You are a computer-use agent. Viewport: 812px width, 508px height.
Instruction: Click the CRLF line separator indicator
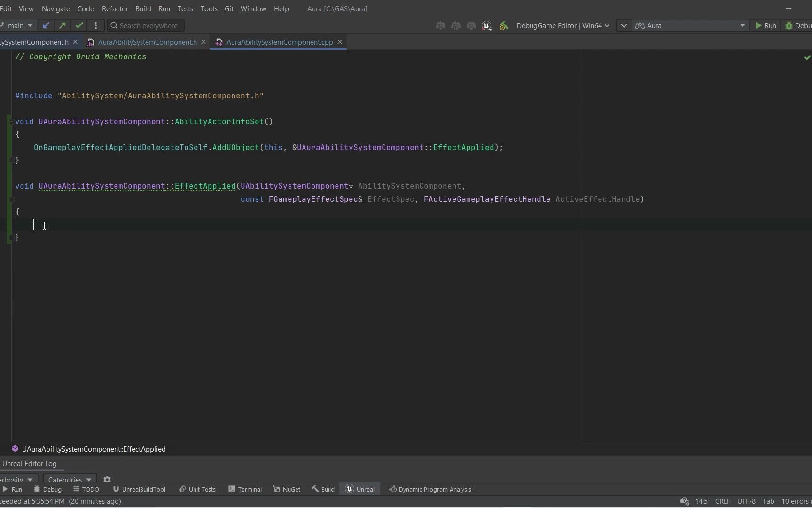(x=722, y=501)
